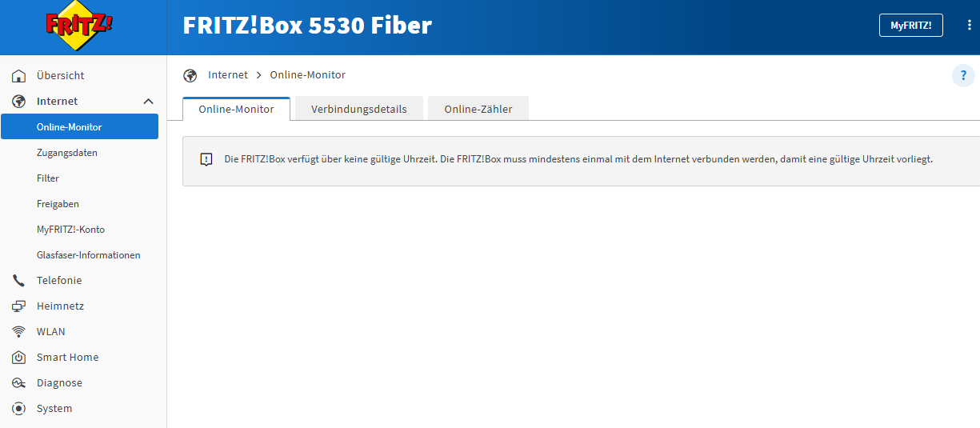Click the Internet breadcrumb link
The height and width of the screenshot is (428, 980).
228,75
